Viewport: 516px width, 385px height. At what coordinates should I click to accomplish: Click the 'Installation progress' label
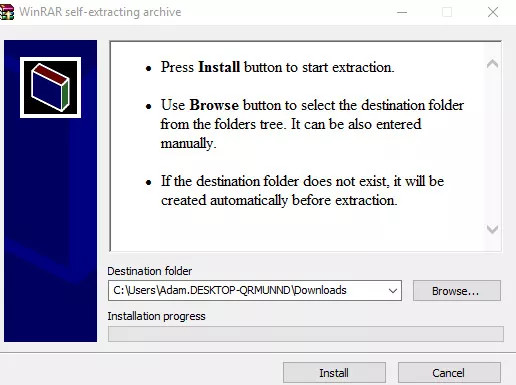tap(156, 316)
